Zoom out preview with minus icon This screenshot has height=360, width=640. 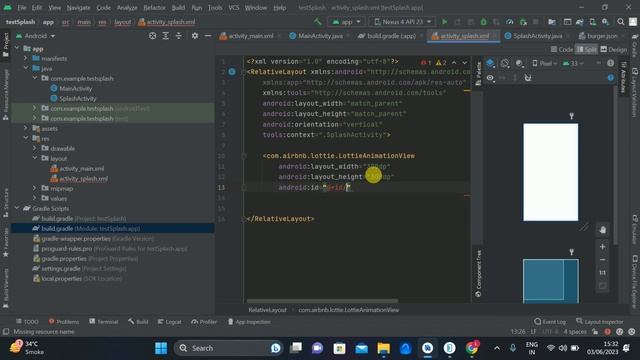click(x=602, y=260)
